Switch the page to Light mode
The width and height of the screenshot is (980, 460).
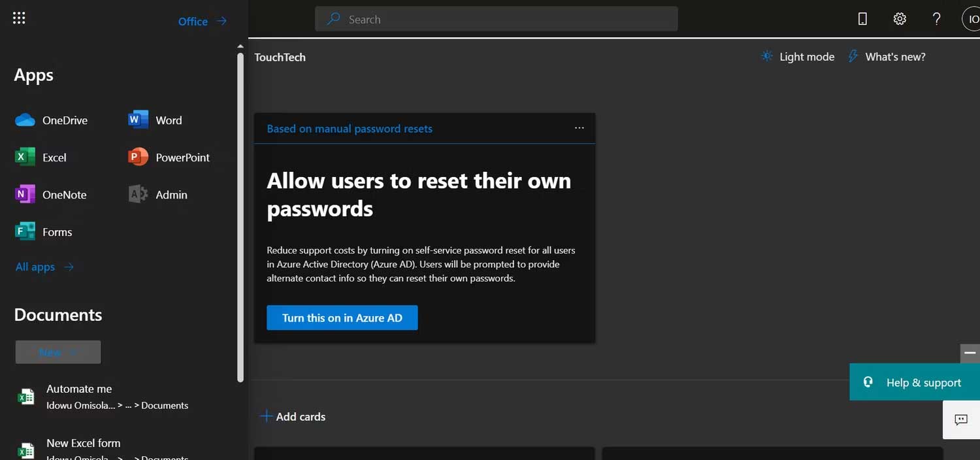click(x=797, y=57)
